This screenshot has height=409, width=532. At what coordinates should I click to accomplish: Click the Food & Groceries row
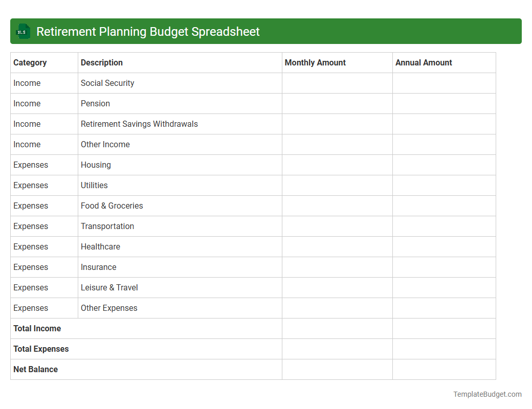click(112, 206)
